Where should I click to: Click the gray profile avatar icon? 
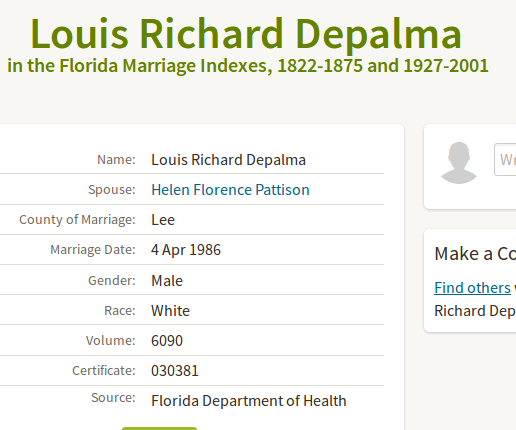tap(459, 163)
